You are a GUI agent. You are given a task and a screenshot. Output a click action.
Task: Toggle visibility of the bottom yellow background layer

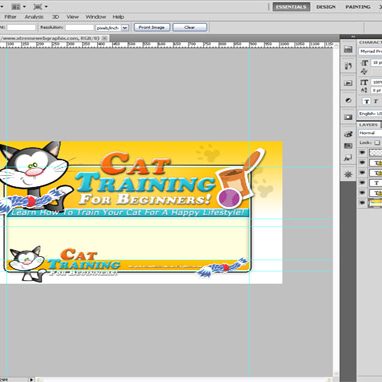(x=362, y=203)
